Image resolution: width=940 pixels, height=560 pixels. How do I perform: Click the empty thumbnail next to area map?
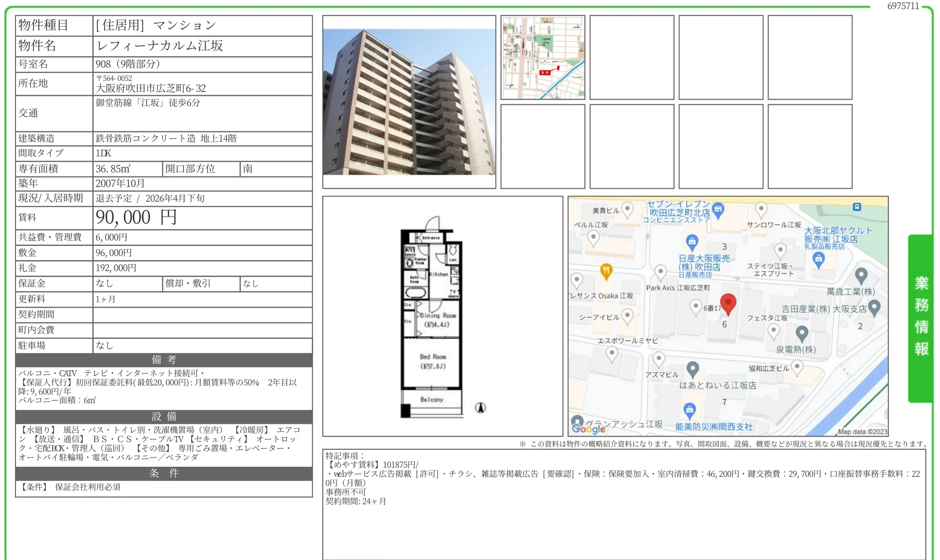(x=631, y=58)
